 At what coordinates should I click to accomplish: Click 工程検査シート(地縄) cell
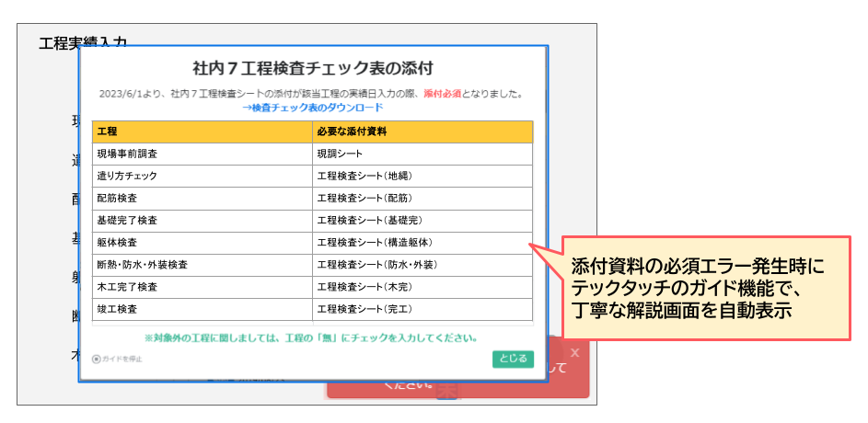pos(422,176)
